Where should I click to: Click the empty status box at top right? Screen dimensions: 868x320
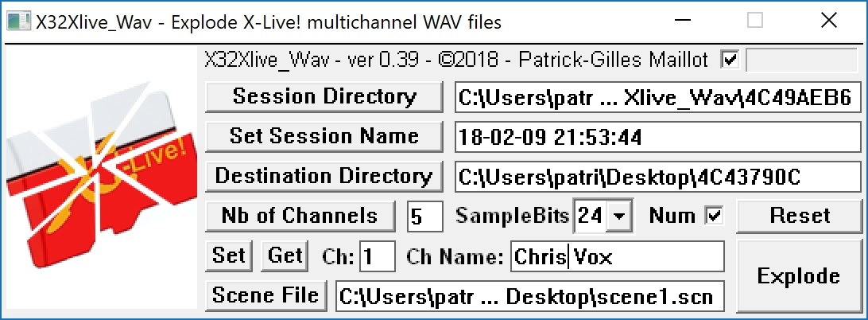tap(801, 60)
